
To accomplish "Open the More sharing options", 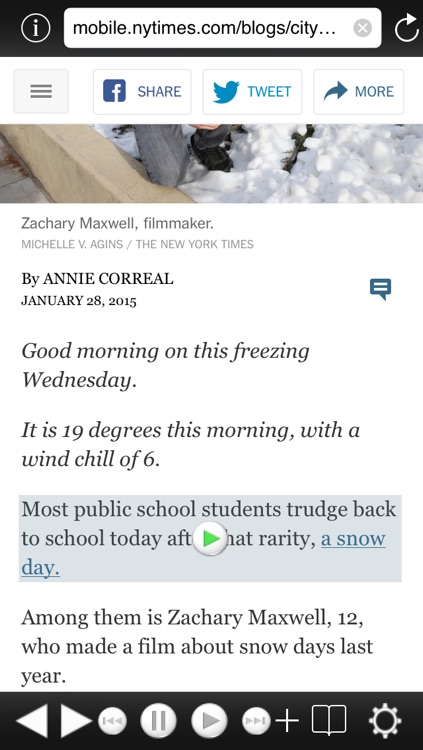I will [358, 91].
